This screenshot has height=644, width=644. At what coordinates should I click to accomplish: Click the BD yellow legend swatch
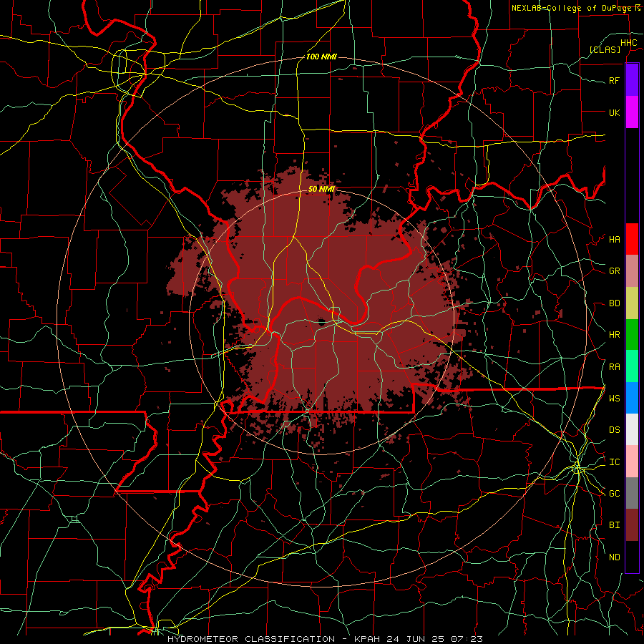632,303
